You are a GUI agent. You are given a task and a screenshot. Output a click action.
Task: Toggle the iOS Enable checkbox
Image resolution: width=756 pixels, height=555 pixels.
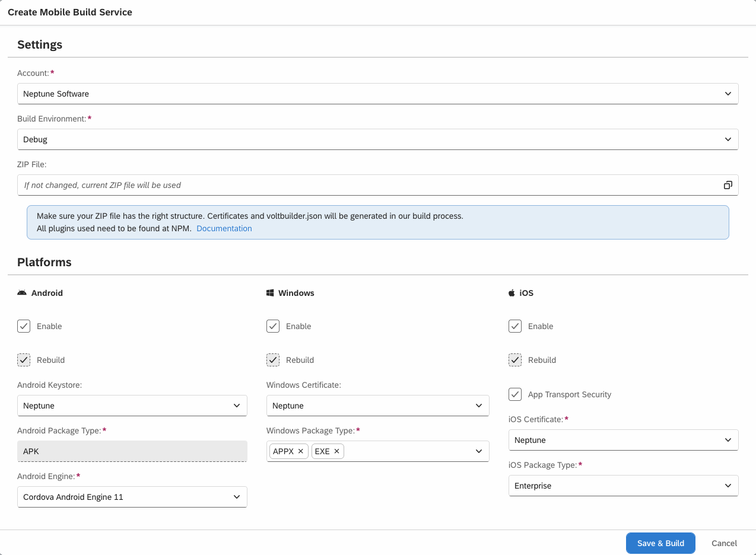click(x=515, y=326)
